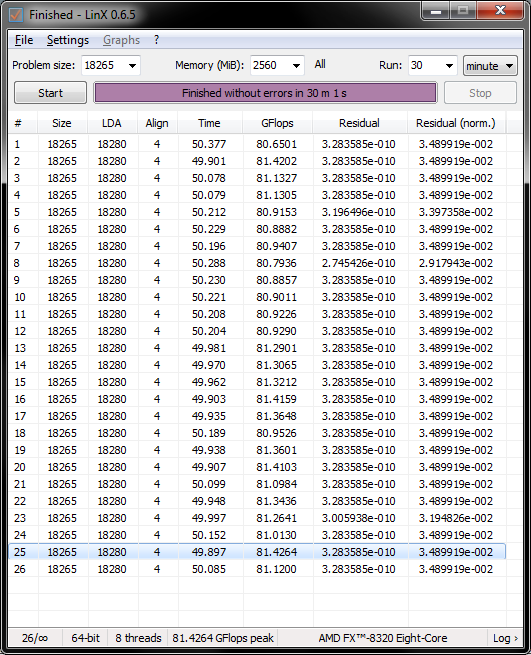Select row 17 time value 49.935

(x=209, y=416)
